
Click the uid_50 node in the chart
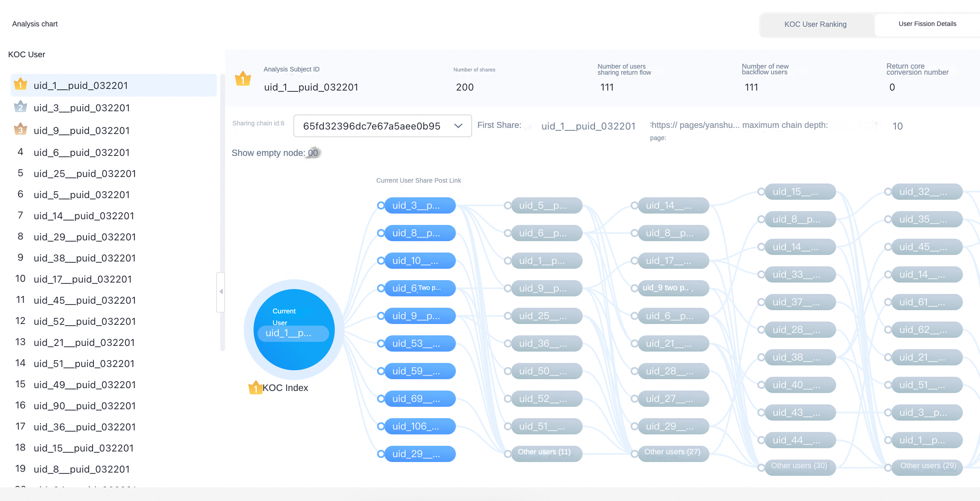547,371
